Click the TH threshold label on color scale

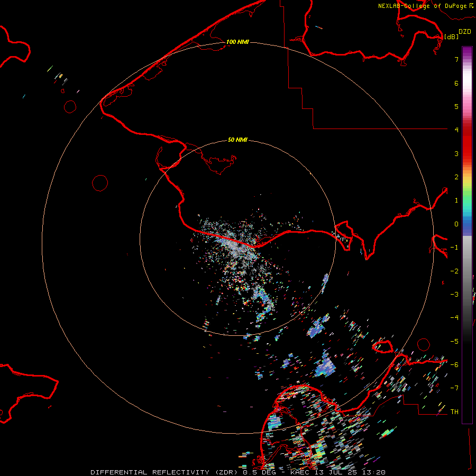(454, 412)
